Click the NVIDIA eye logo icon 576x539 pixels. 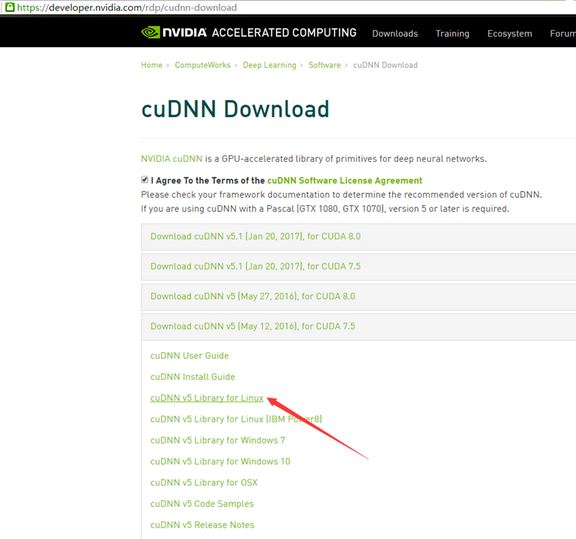coord(151,32)
